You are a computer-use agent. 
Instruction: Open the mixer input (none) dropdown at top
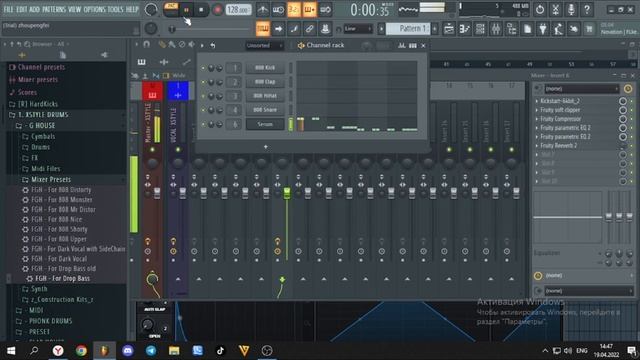click(x=582, y=89)
